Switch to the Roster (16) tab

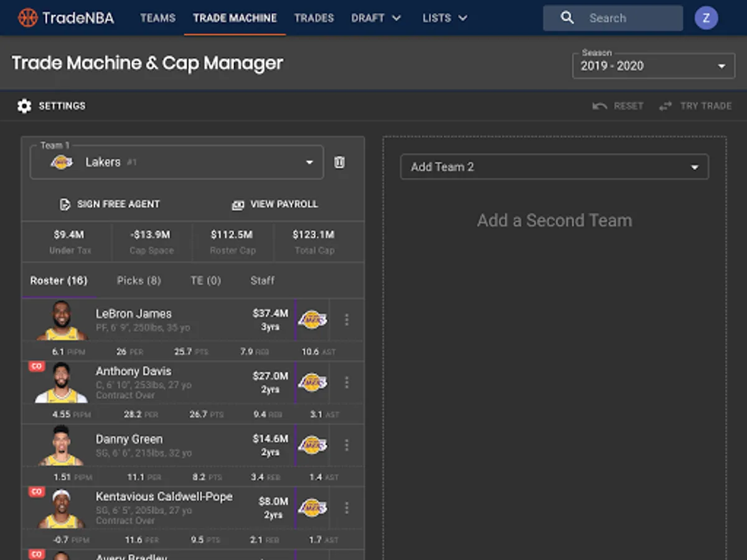[x=59, y=281]
